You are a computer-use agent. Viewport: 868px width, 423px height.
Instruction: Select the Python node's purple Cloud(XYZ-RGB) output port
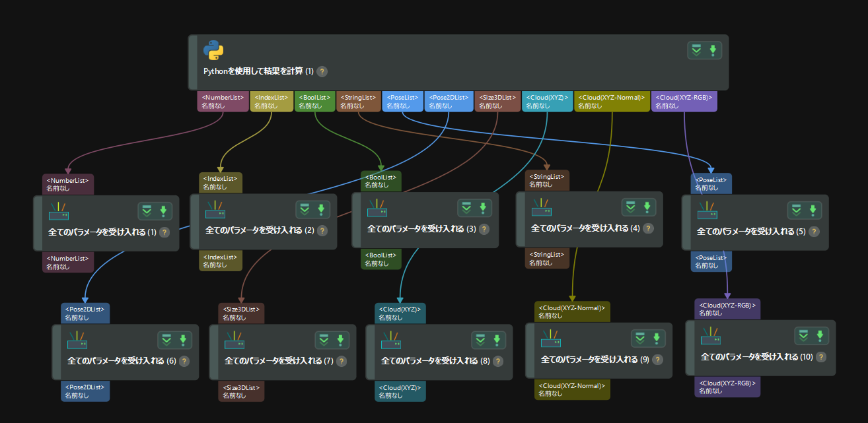click(x=684, y=101)
